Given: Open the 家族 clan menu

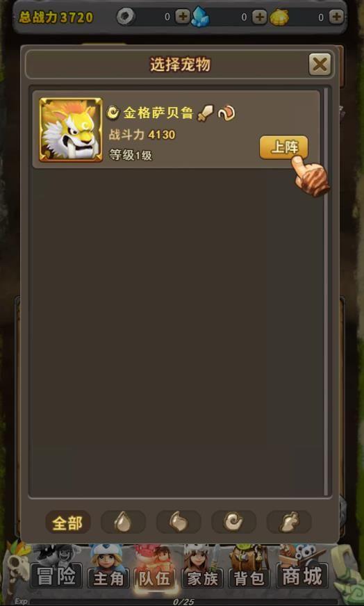Looking at the screenshot, I should click(x=202, y=579).
